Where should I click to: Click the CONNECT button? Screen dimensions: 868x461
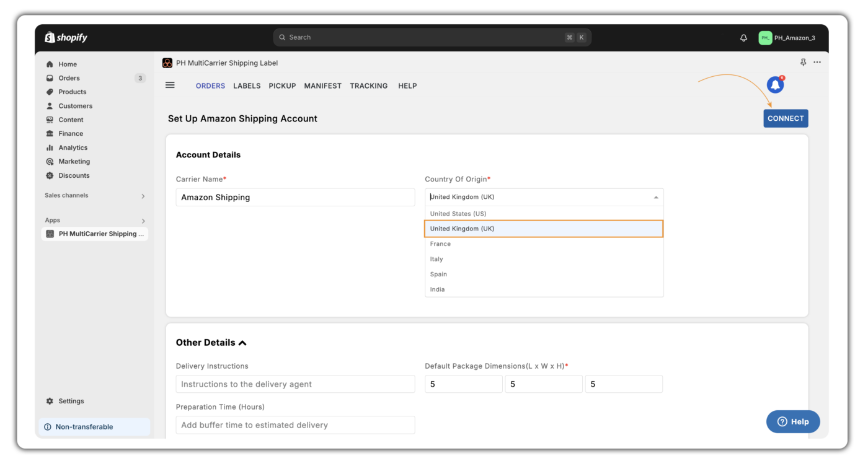(x=786, y=118)
